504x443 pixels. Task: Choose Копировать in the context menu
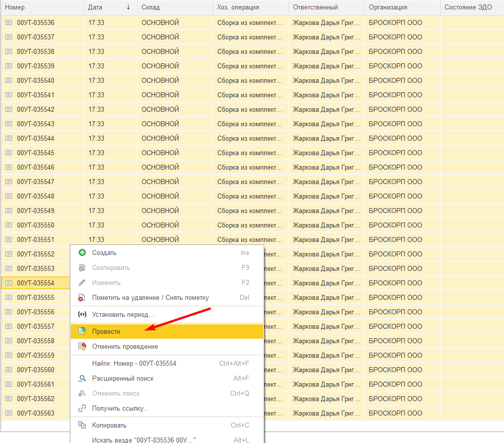point(109,426)
